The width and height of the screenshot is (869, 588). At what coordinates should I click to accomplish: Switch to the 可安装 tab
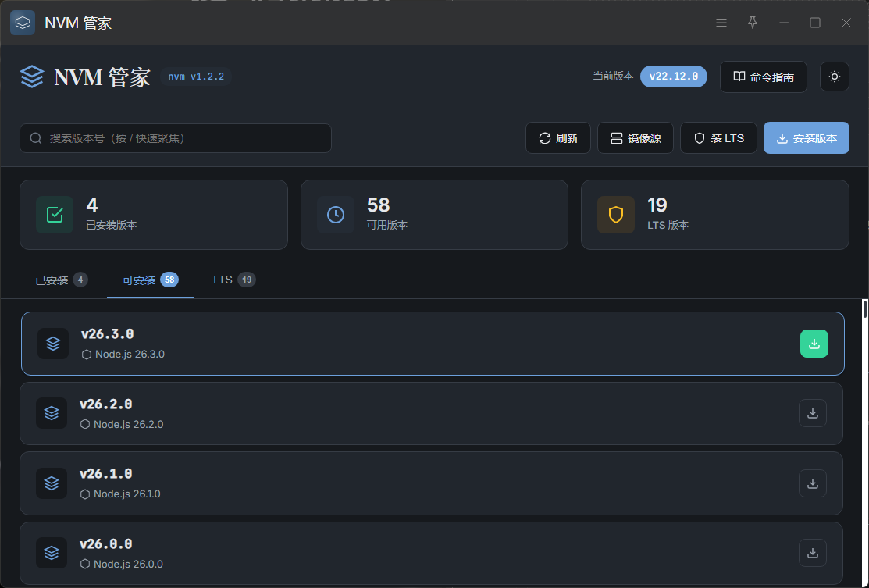click(150, 280)
